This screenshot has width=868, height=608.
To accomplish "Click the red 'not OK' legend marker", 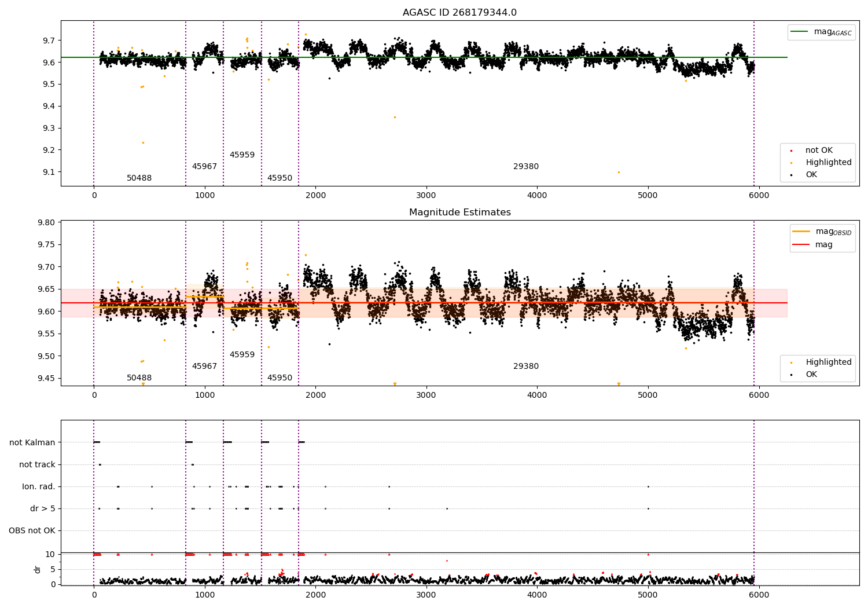I will click(x=791, y=151).
